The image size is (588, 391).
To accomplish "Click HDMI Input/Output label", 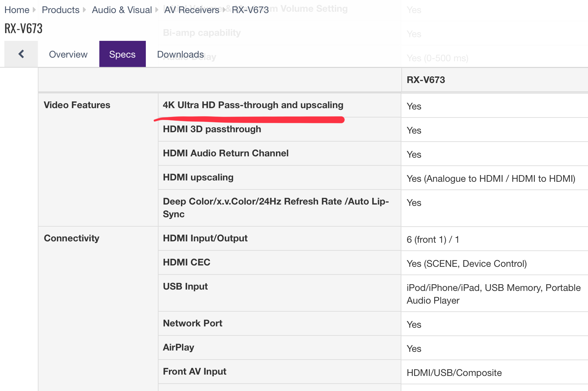I will [x=205, y=238].
